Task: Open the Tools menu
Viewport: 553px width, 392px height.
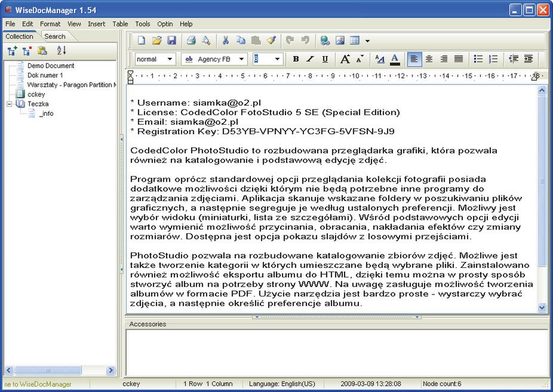Action: tap(143, 24)
